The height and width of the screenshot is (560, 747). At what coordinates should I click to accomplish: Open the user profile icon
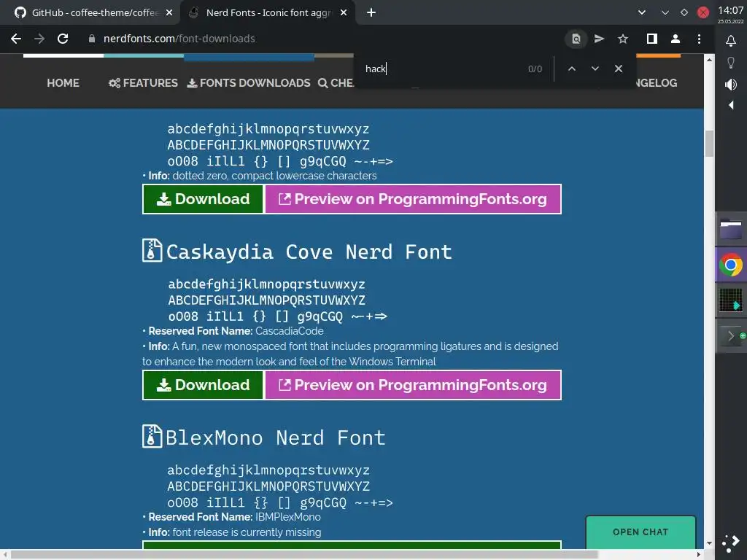tap(676, 39)
